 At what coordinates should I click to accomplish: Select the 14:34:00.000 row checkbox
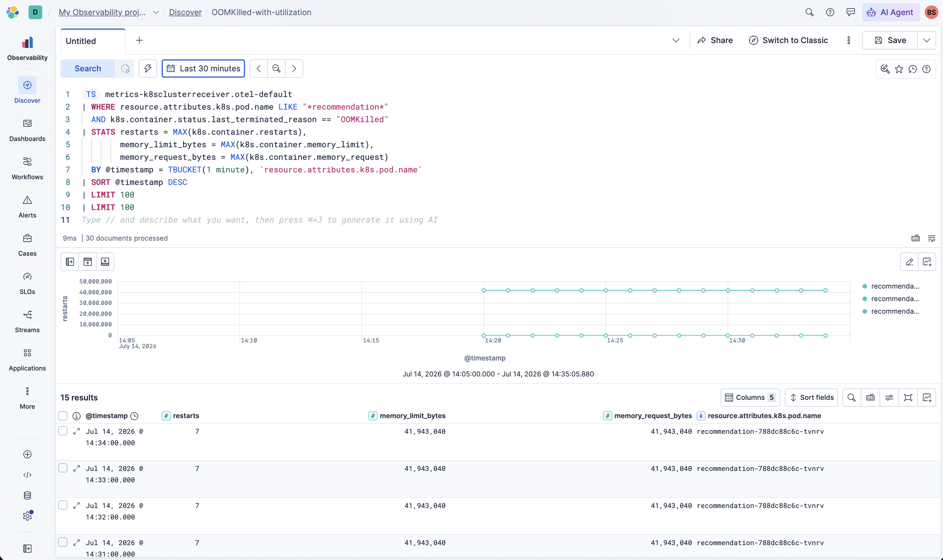click(x=63, y=431)
